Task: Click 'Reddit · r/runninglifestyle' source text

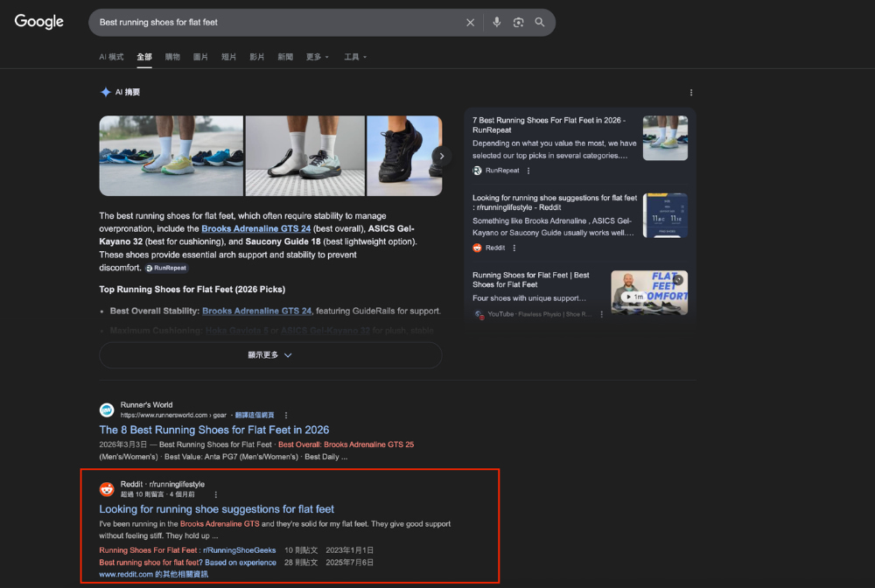Action: (163, 484)
